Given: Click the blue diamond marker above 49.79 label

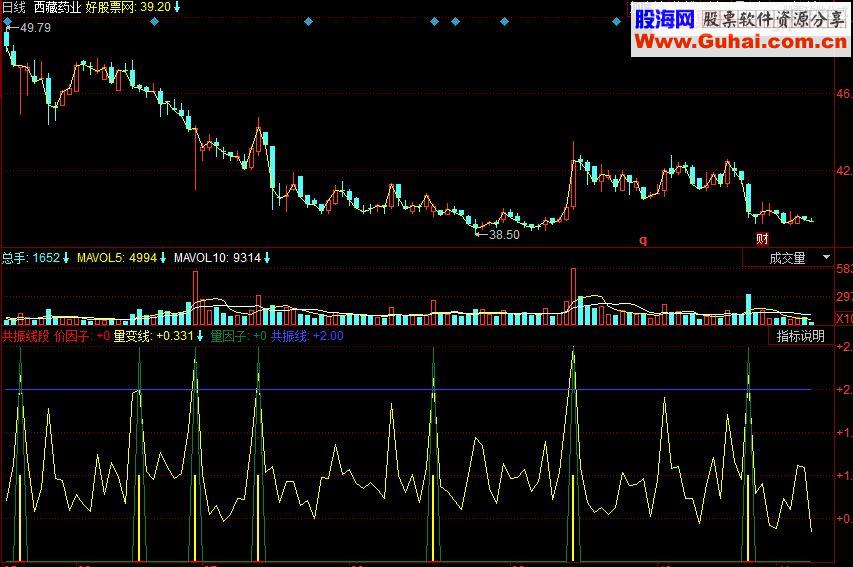Looking at the screenshot, I should (8, 22).
